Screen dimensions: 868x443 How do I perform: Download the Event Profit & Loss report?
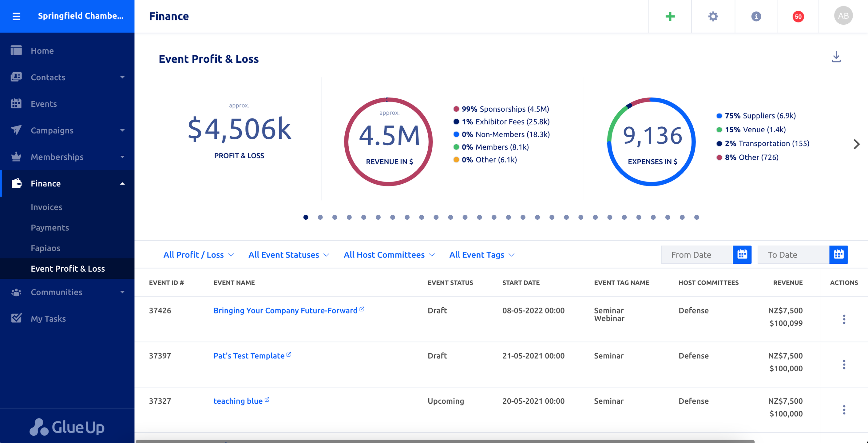(x=836, y=57)
